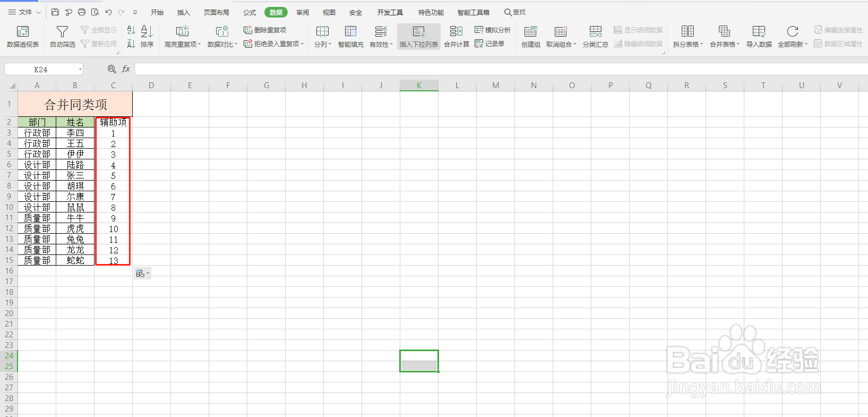Click 全部显示 filter button
This screenshot has width=868, height=417.
pyautogui.click(x=99, y=30)
